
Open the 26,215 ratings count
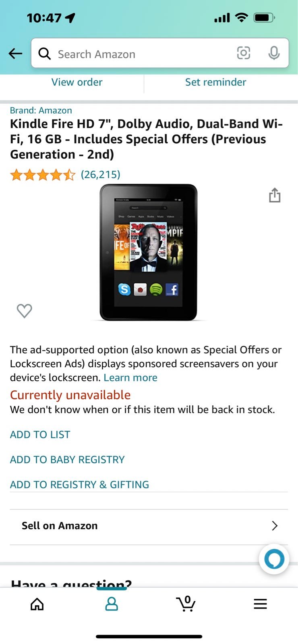101,174
